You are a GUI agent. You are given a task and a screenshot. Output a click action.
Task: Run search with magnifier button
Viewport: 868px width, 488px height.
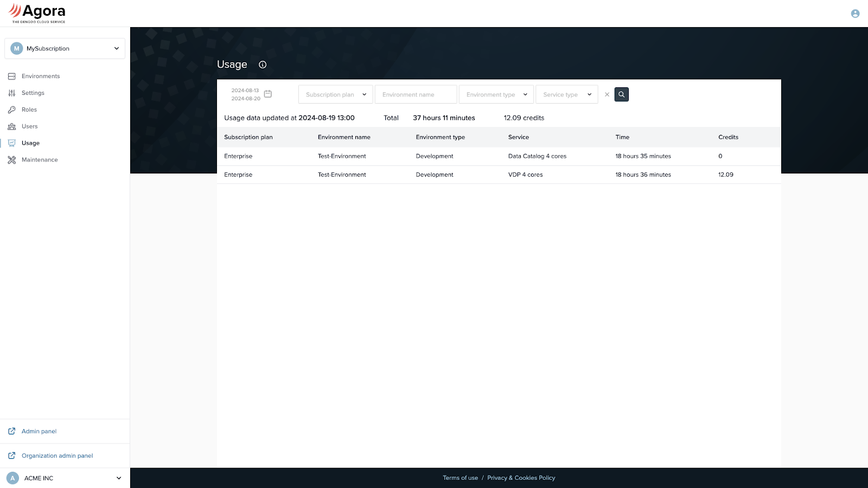(622, 94)
